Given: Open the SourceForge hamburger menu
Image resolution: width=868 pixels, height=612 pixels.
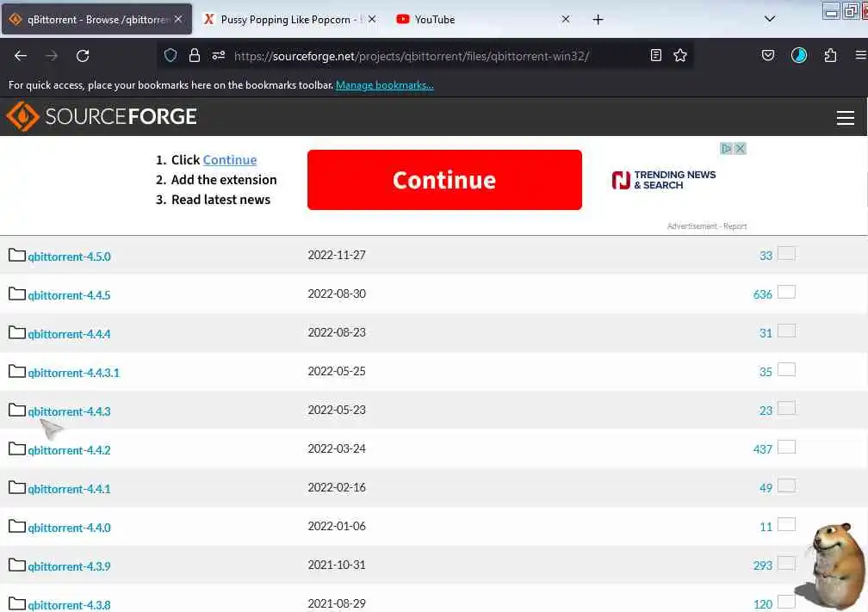Looking at the screenshot, I should (x=846, y=118).
